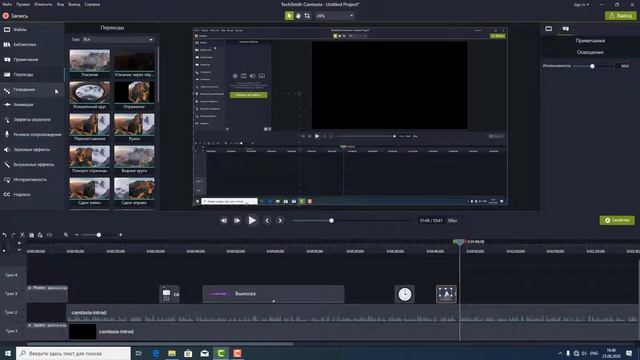
Task: Select the slide right transition thumbnail
Action: pyautogui.click(x=134, y=188)
